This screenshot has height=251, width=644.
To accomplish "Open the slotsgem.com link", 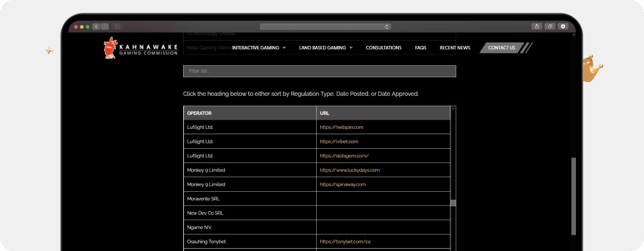I will tap(344, 156).
